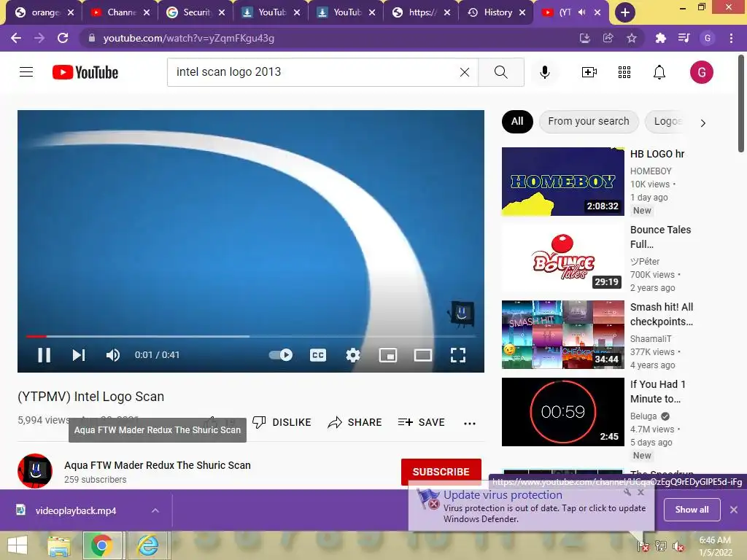
Task: Skip to the next video
Action: tap(79, 355)
